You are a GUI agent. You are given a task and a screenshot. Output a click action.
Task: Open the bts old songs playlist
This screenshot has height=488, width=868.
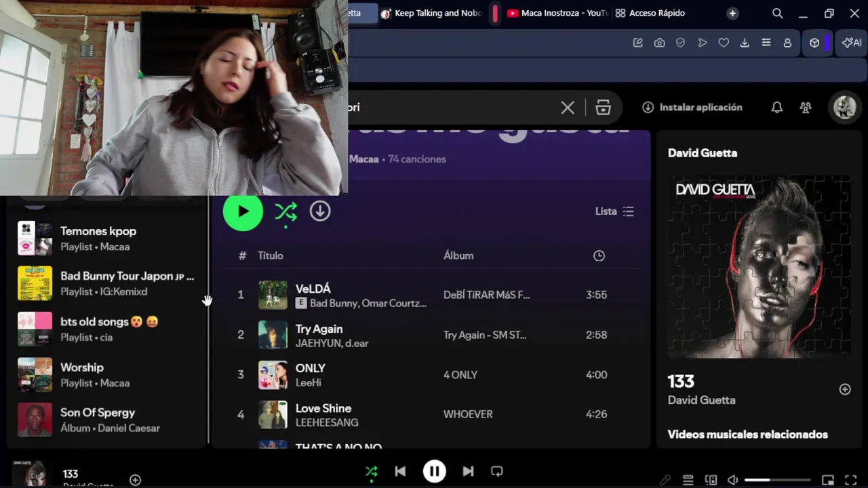click(x=106, y=329)
